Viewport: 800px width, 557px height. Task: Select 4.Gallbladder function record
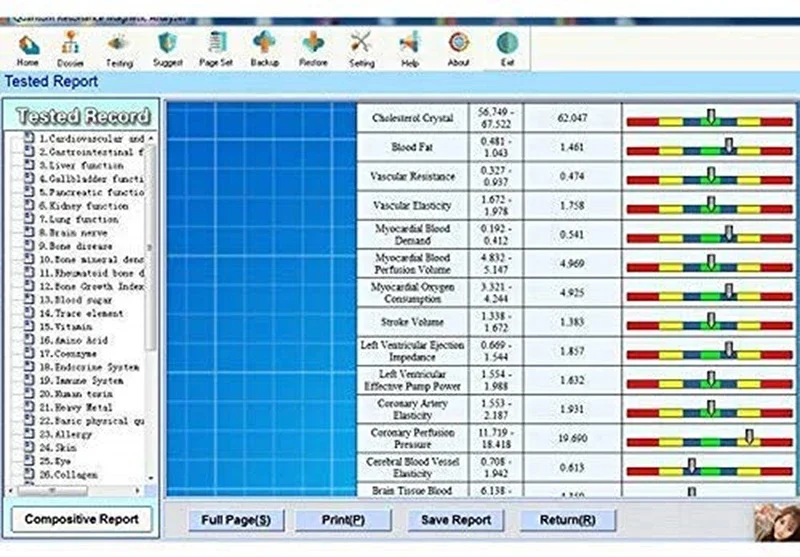(91, 179)
